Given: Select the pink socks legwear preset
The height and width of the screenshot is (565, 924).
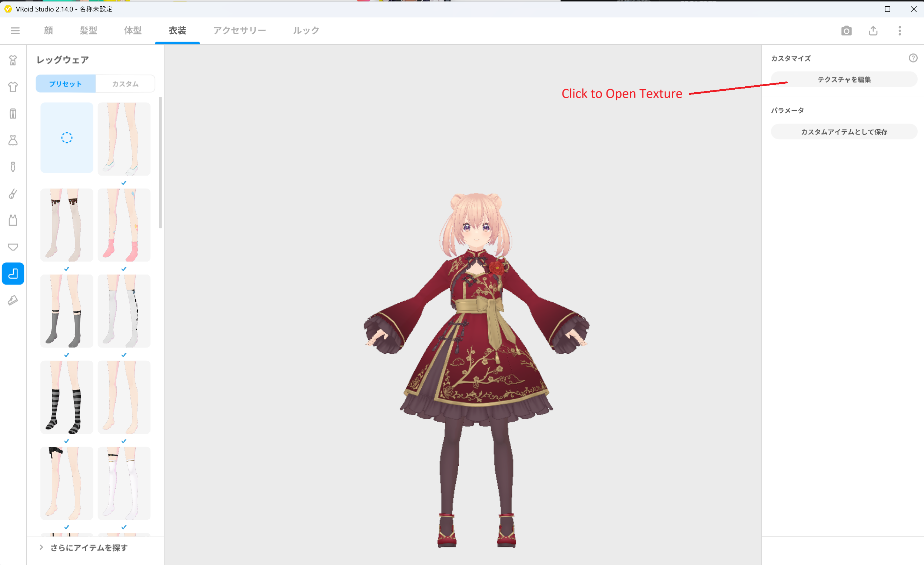Looking at the screenshot, I should point(124,225).
